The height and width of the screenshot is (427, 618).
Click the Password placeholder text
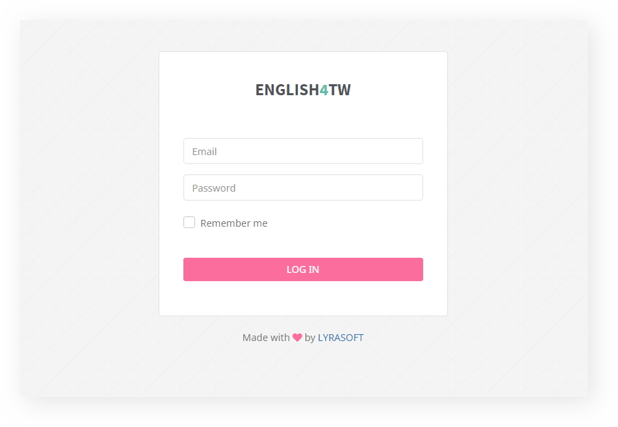coord(214,188)
